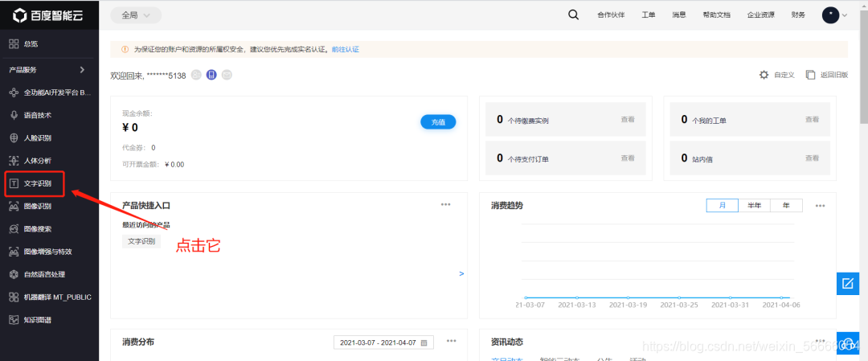The width and height of the screenshot is (868, 361).
Task: Click the 总览 overview grid icon
Action: point(14,43)
